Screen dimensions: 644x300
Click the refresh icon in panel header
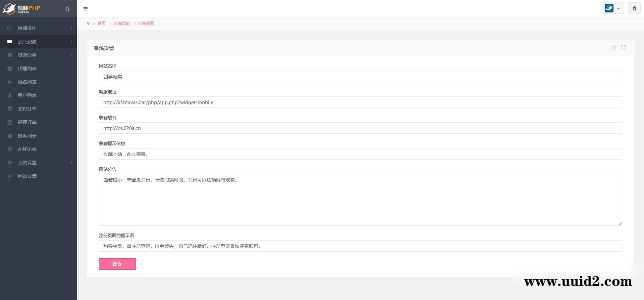pyautogui.click(x=613, y=48)
